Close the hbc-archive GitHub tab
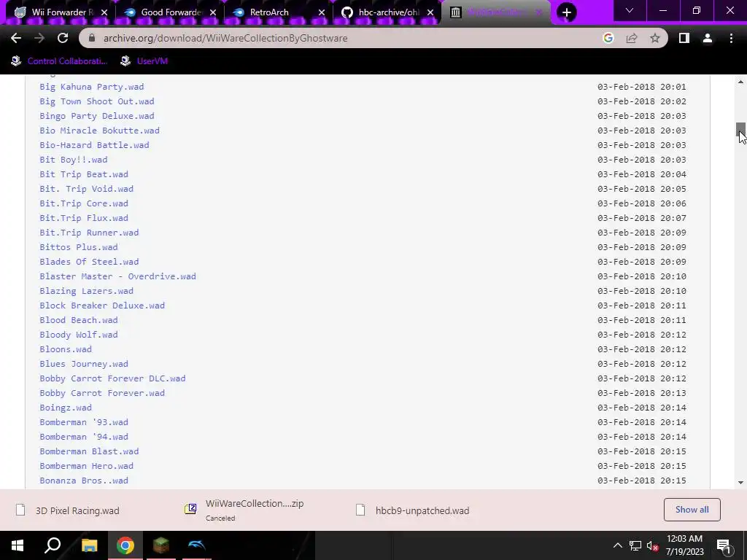 [430, 12]
